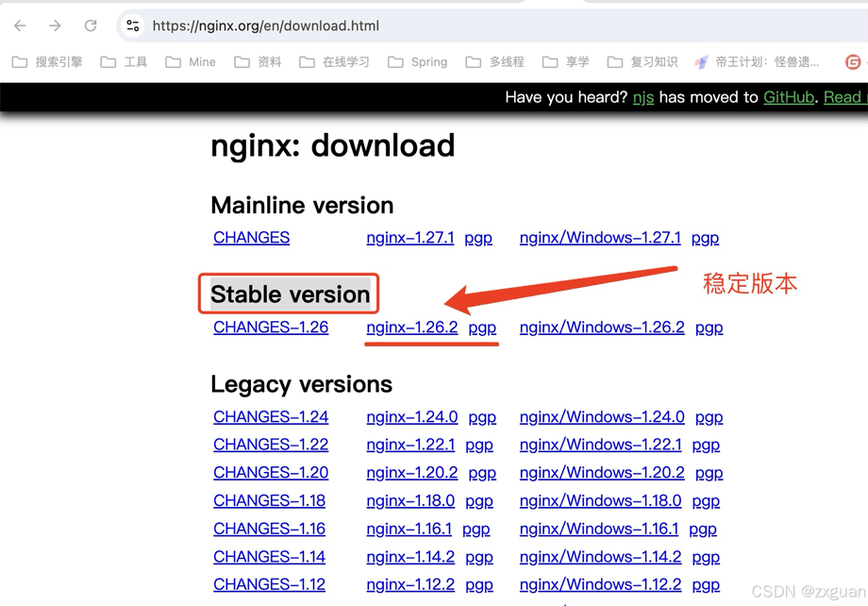Follow the GitHub link in banner
The image size is (868, 606).
[788, 97]
